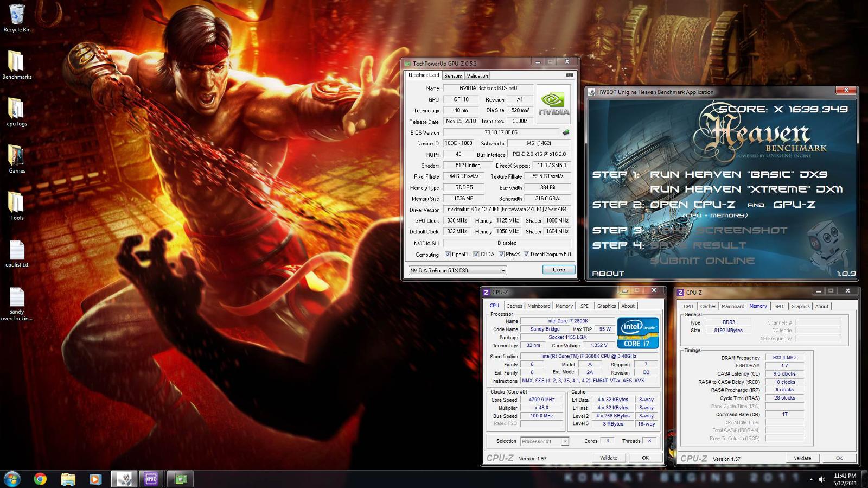868x488 pixels.
Task: Click the GPU-Z screenshot camera icon
Action: pyautogui.click(x=569, y=75)
